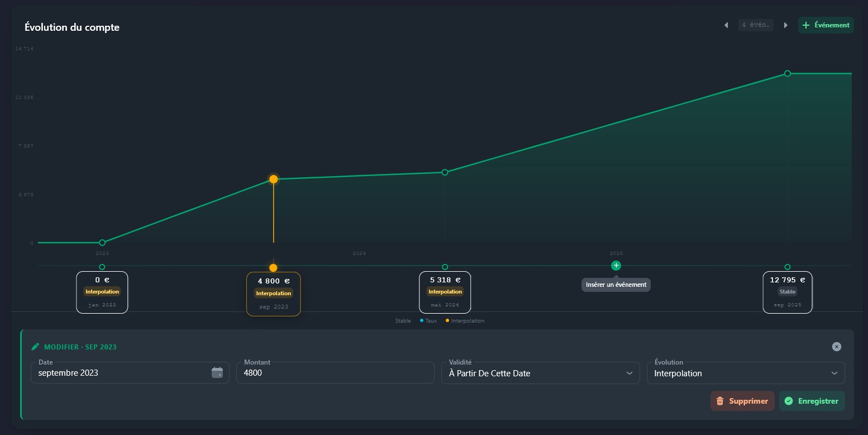Open the 12 795 € Sep 2025 event card
This screenshot has width=868, height=435.
click(x=787, y=292)
